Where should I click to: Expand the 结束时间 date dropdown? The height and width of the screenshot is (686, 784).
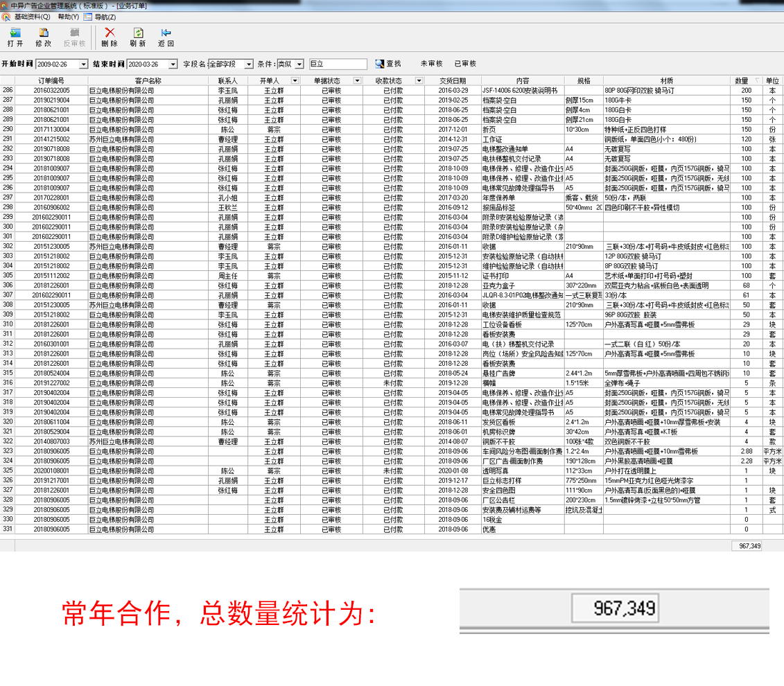coord(173,64)
